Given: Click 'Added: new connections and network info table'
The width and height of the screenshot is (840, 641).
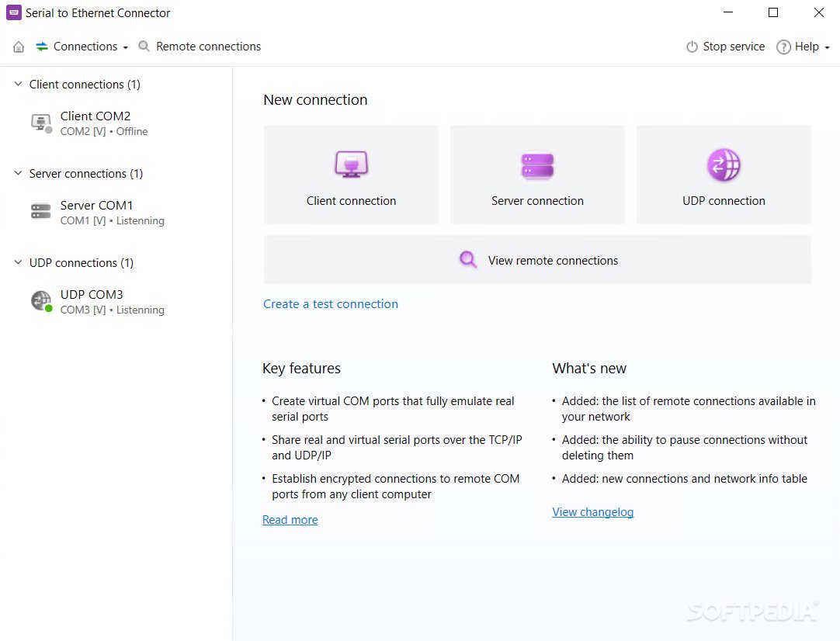Looking at the screenshot, I should point(684,479).
